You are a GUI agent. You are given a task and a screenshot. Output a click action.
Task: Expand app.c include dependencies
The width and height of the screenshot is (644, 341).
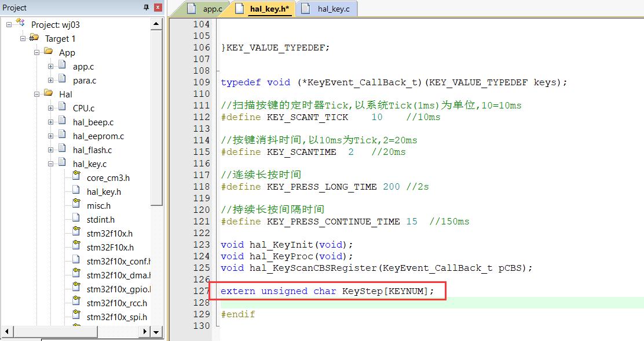tap(50, 67)
